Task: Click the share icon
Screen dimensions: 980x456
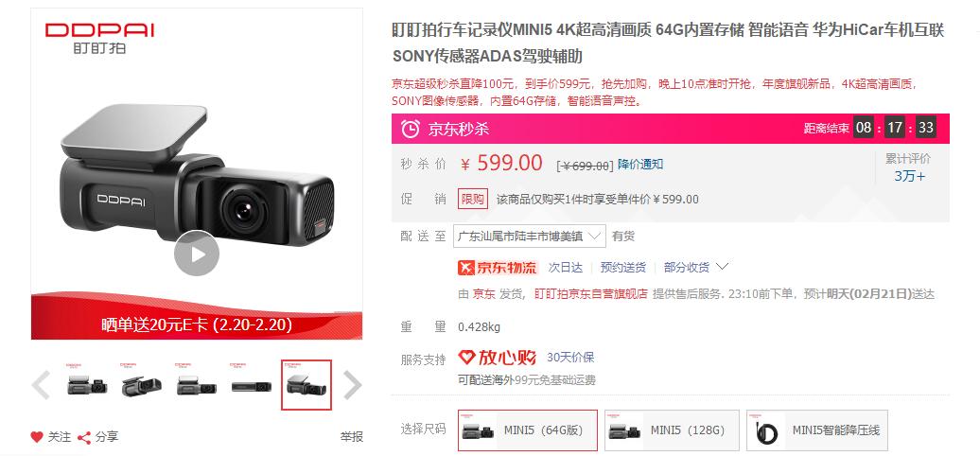Action: [x=84, y=437]
